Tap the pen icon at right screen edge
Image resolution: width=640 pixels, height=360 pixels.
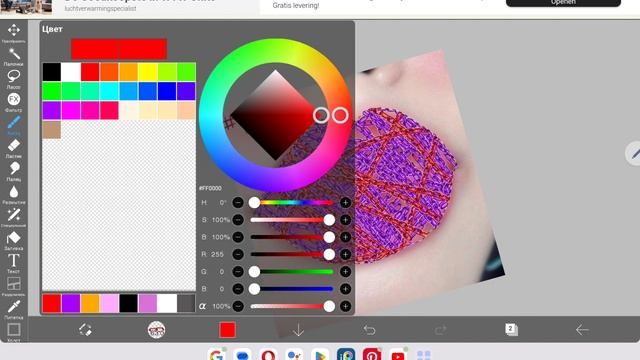coord(635,153)
